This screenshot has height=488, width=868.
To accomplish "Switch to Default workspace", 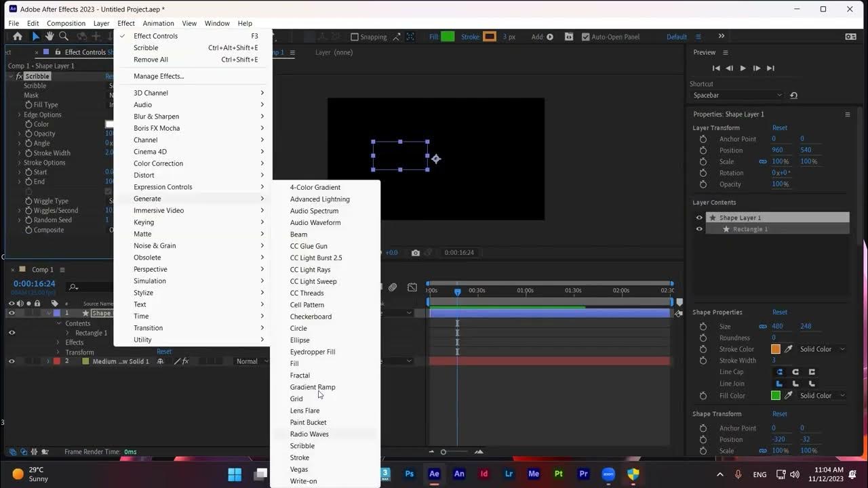I will click(677, 37).
